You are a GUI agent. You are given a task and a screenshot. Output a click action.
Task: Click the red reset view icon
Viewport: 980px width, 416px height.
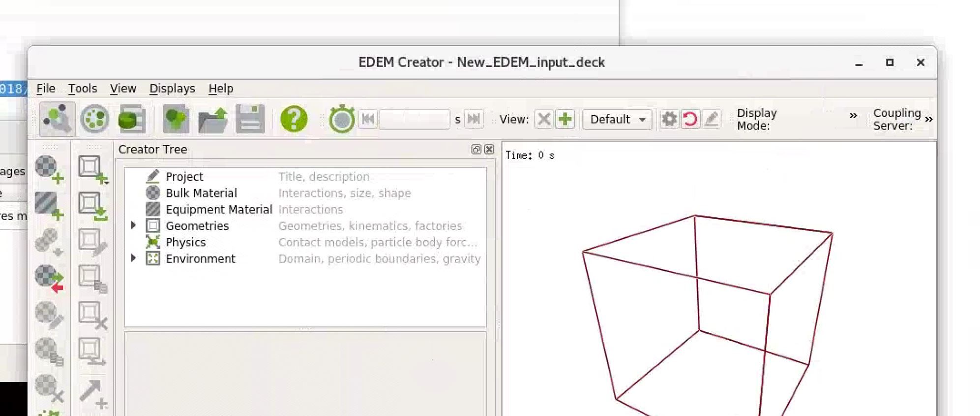point(690,119)
